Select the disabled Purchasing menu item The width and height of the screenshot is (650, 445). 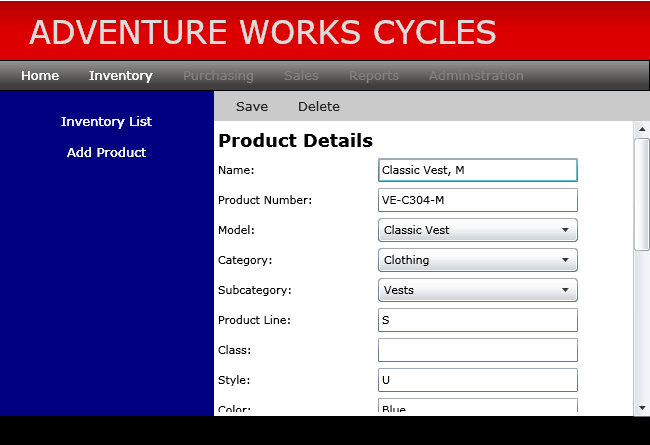pyautogui.click(x=218, y=75)
